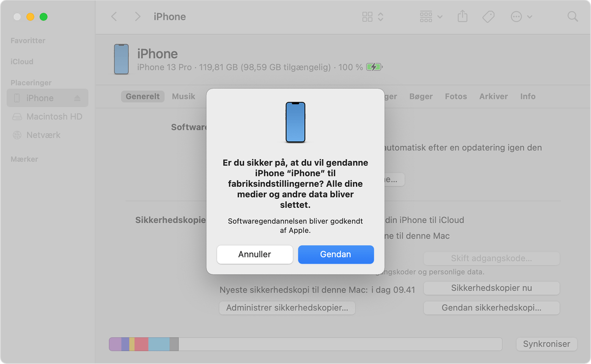This screenshot has width=591, height=364.
Task: Open the Fotos tab
Action: (x=455, y=96)
